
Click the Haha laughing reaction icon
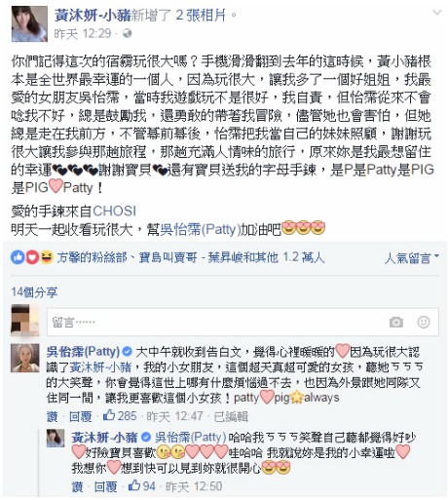[x=47, y=257]
